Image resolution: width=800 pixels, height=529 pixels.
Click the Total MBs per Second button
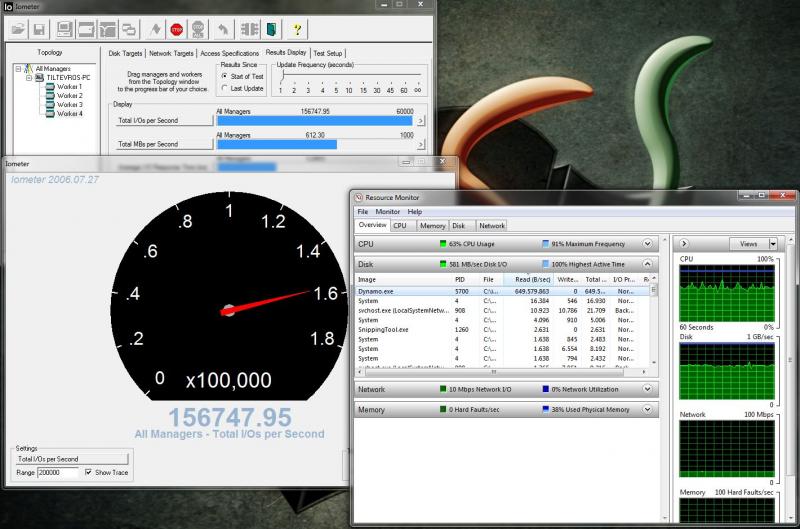pos(164,144)
